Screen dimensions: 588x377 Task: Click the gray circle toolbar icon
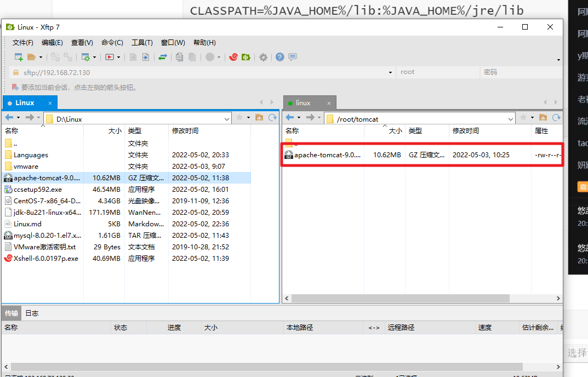click(x=210, y=57)
